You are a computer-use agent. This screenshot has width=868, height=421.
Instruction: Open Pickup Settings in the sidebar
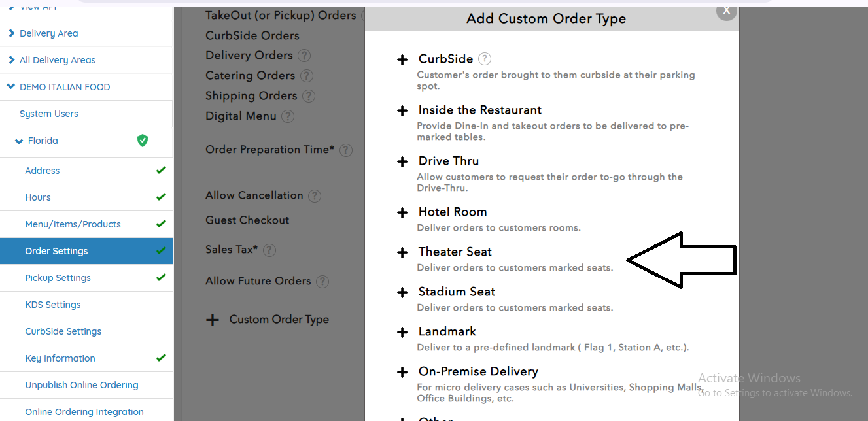(58, 278)
